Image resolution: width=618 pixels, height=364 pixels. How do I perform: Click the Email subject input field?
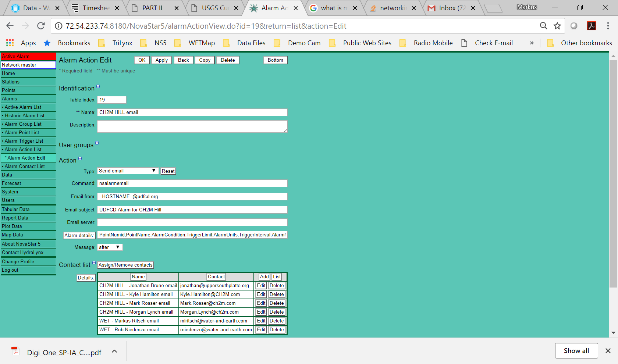pos(192,210)
